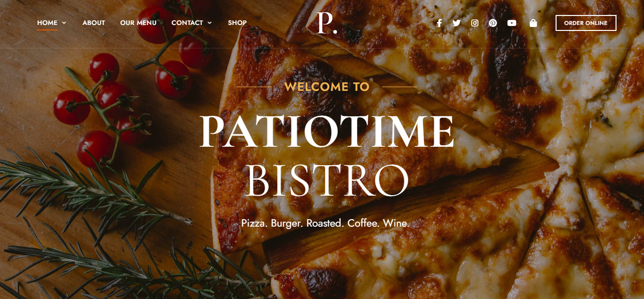Open the Facebook social icon
The image size is (644, 299).
[439, 23]
